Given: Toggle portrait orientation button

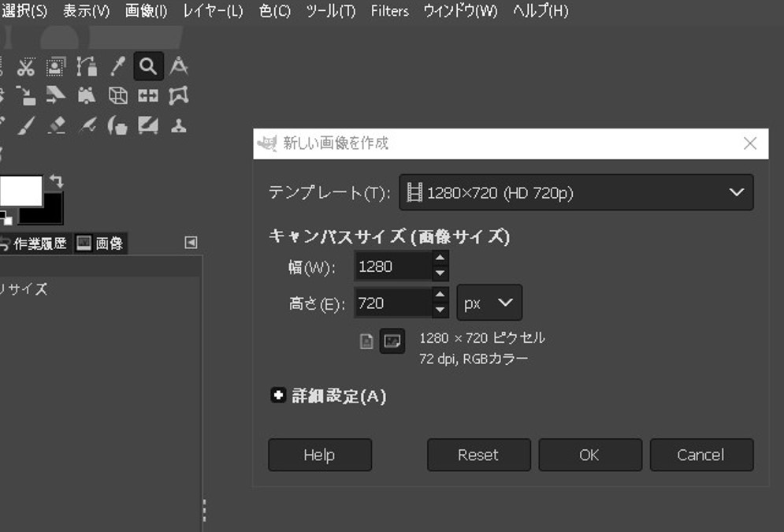Looking at the screenshot, I should [x=366, y=341].
